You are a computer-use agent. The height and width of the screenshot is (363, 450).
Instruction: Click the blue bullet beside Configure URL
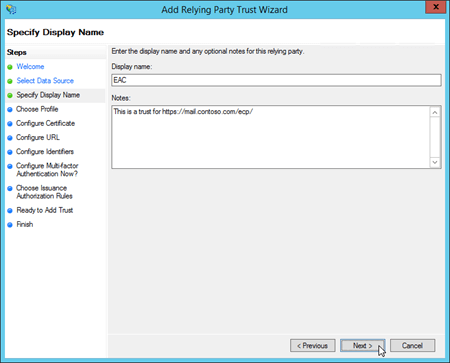click(x=10, y=138)
